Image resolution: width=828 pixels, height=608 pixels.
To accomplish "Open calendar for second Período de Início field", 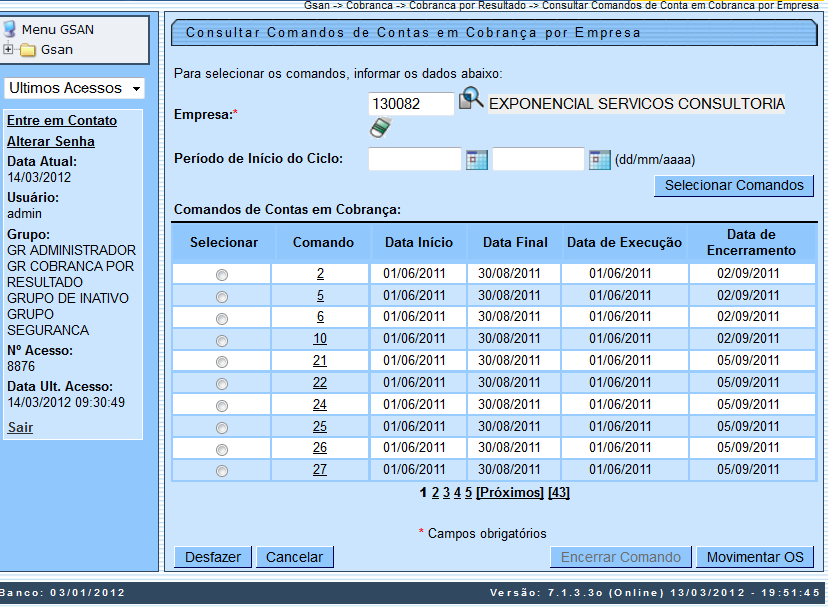I will point(598,158).
